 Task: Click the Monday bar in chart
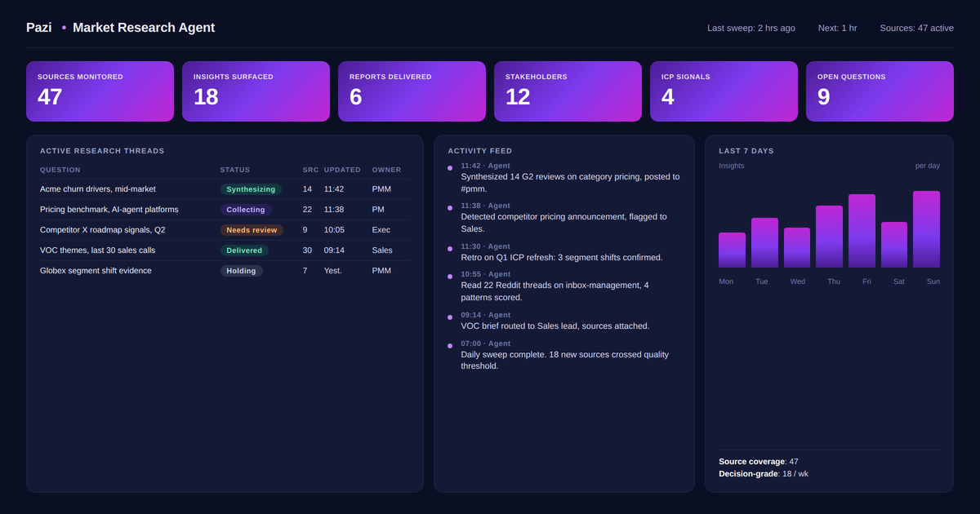coord(732,250)
